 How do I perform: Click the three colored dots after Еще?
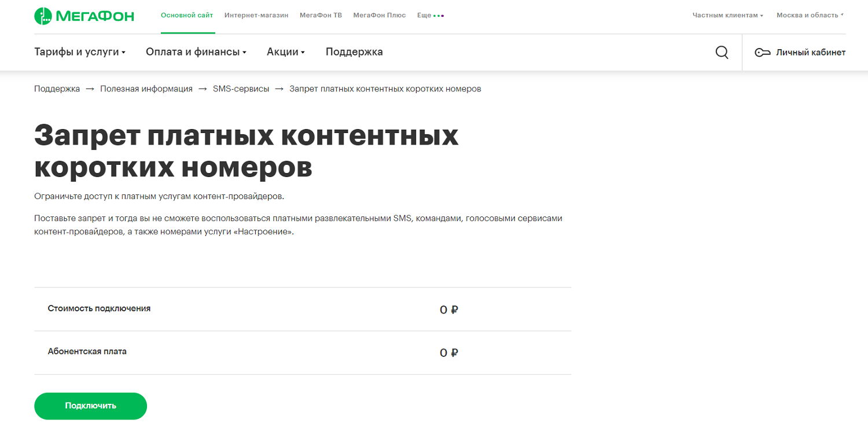[x=439, y=16]
